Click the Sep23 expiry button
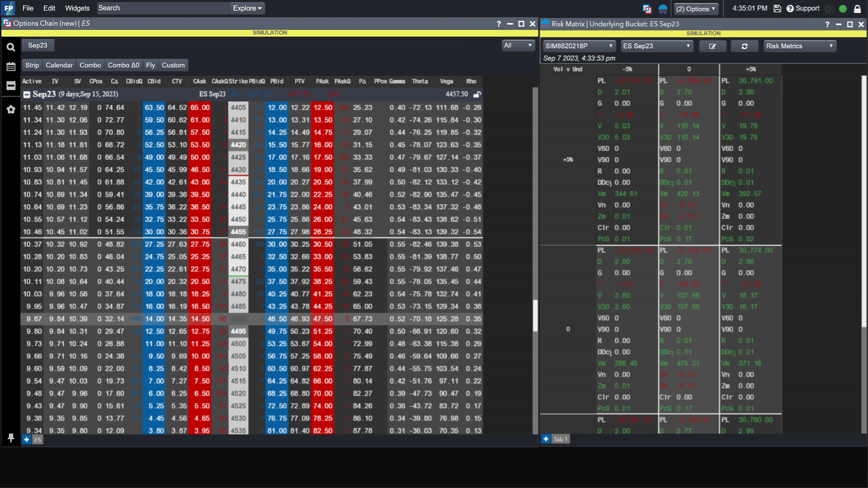Screen dimensions: 868x488 tap(38, 45)
